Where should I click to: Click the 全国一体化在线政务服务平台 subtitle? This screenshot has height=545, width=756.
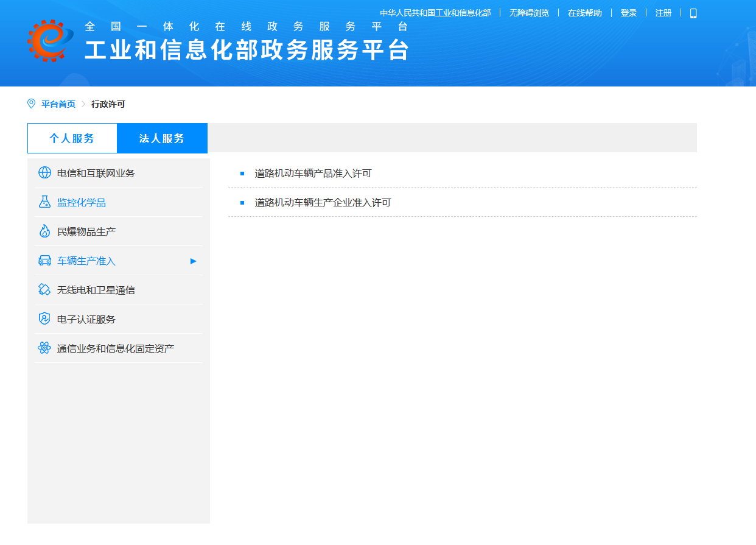tap(247, 27)
